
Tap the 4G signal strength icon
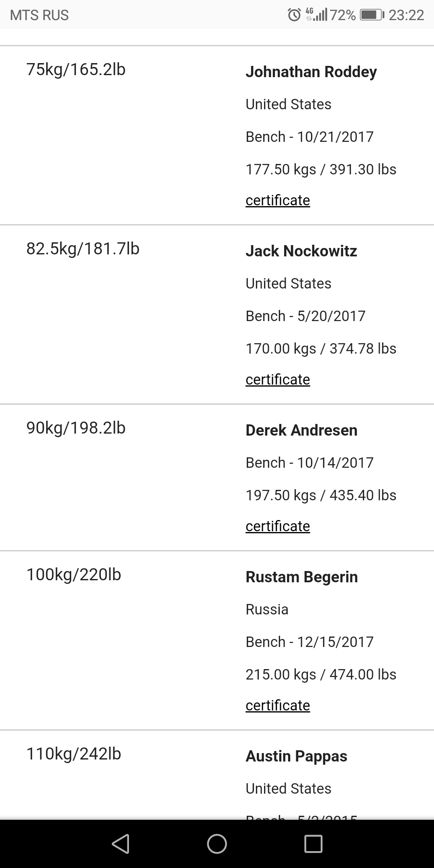[x=316, y=15]
